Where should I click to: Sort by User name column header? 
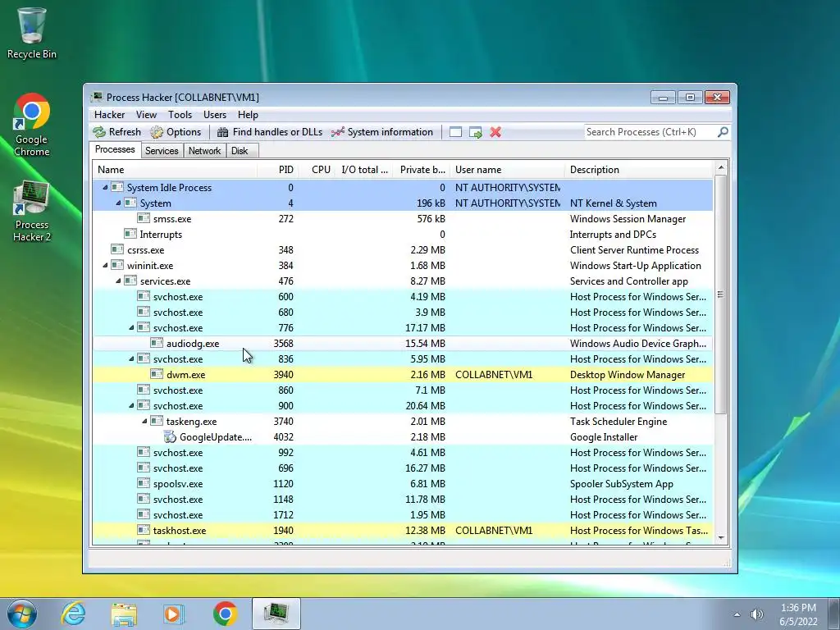click(x=507, y=169)
